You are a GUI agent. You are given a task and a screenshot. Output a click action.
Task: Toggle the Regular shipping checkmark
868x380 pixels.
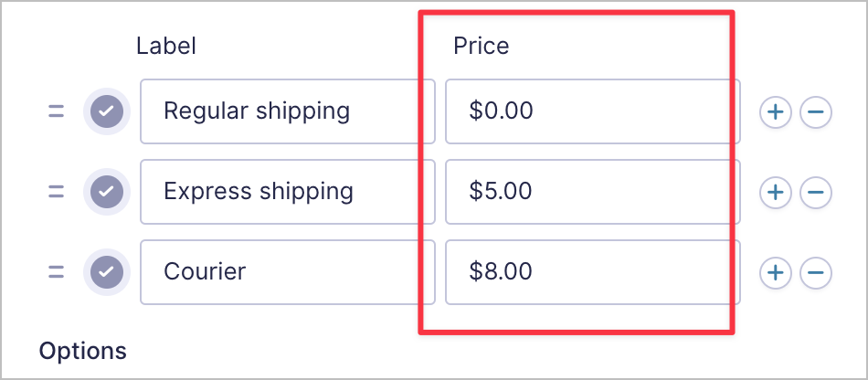[x=107, y=112]
